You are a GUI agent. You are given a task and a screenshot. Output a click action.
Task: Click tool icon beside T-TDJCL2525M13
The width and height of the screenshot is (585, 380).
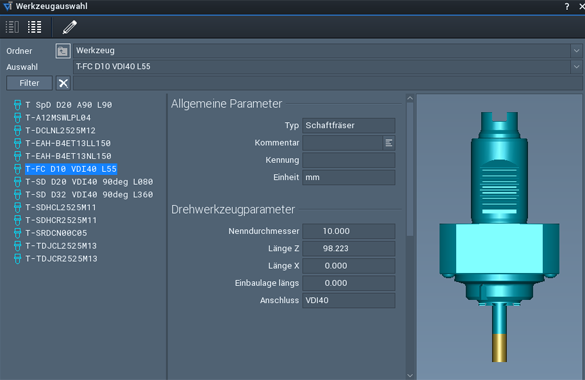(17, 246)
